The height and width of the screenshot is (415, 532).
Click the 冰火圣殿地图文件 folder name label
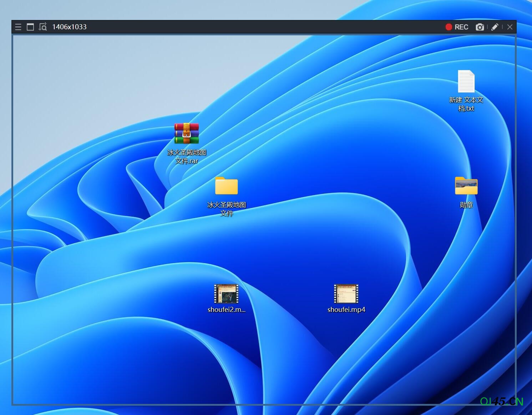pos(227,209)
